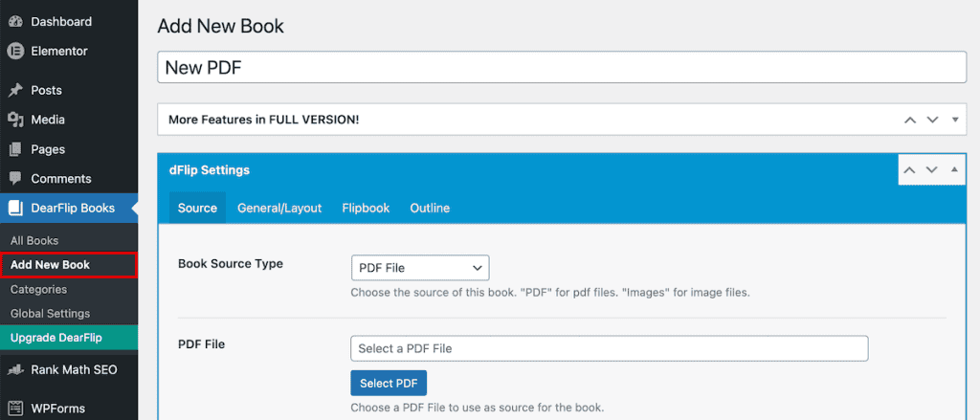Click the Rank Math SEO icon

pyautogui.click(x=15, y=370)
